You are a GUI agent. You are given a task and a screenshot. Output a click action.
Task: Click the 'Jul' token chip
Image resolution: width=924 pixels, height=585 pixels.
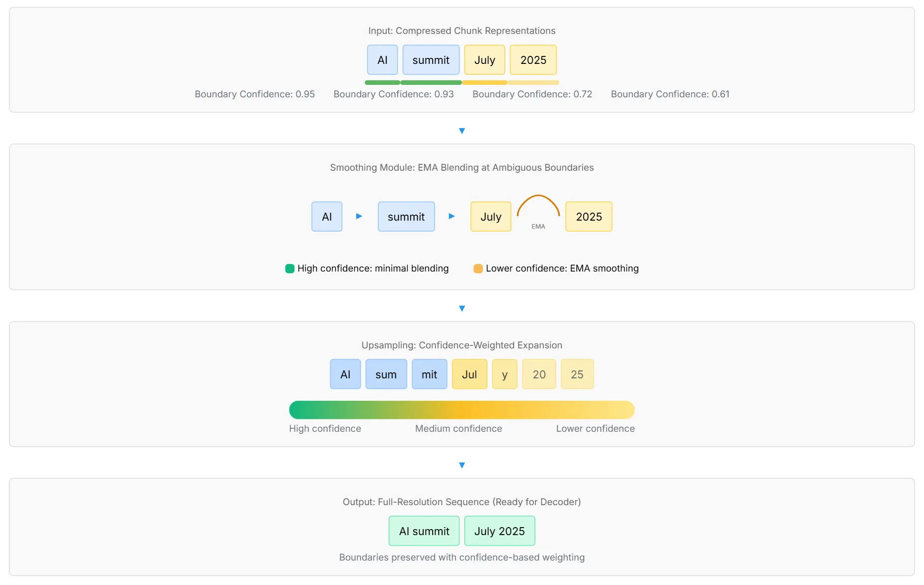(x=469, y=374)
